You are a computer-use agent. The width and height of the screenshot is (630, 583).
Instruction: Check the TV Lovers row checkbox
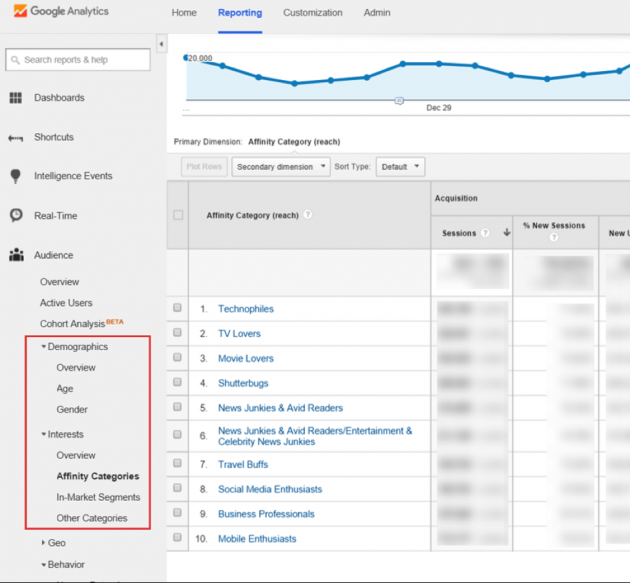tap(177, 333)
